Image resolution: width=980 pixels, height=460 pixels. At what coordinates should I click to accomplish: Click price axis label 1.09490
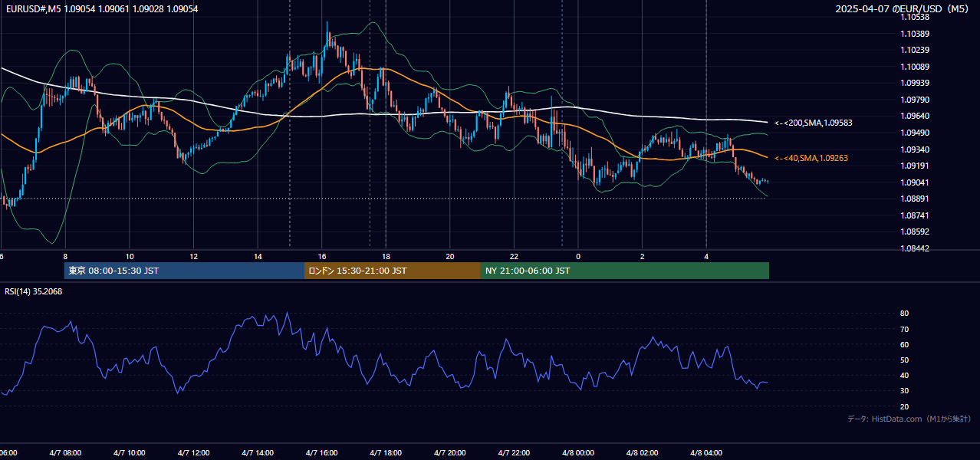pyautogui.click(x=915, y=133)
